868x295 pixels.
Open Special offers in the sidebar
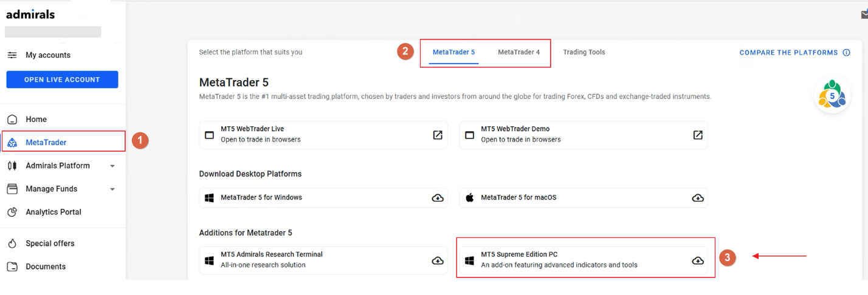(x=50, y=243)
